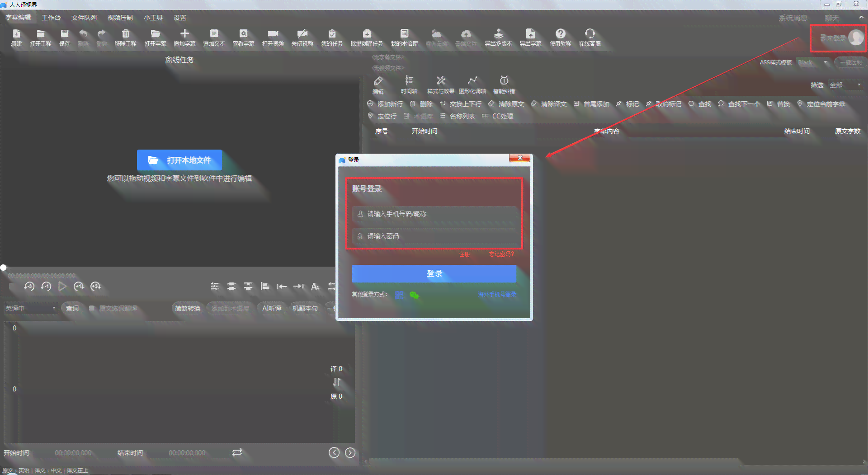The image size is (868, 475).
Task: Open the 设置 settings menu
Action: point(180,18)
